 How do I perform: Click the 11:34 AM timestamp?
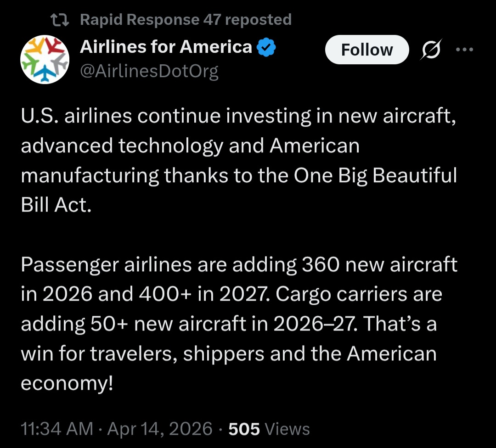[x=57, y=429]
